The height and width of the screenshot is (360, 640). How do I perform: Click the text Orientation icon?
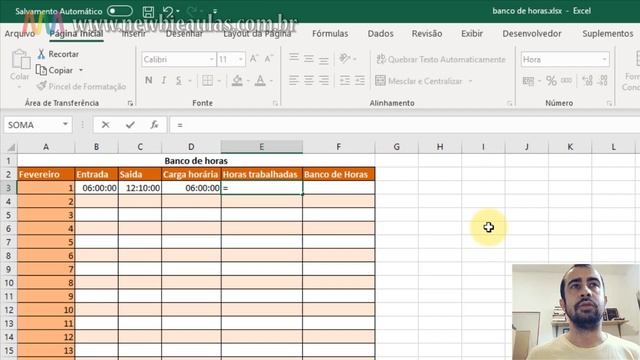coord(345,59)
